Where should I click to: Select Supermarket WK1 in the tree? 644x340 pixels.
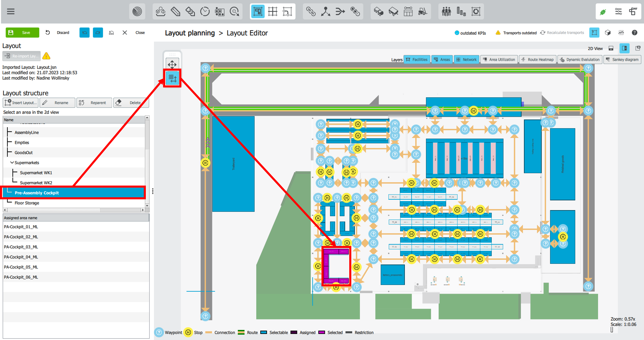pyautogui.click(x=74, y=173)
